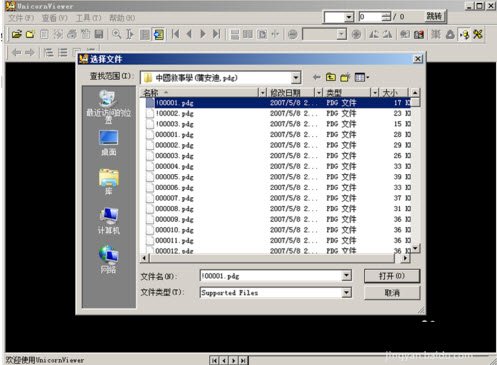Viewport: 497px width, 365px height.
Task: Go up one folder level in dialog
Action: [x=331, y=77]
